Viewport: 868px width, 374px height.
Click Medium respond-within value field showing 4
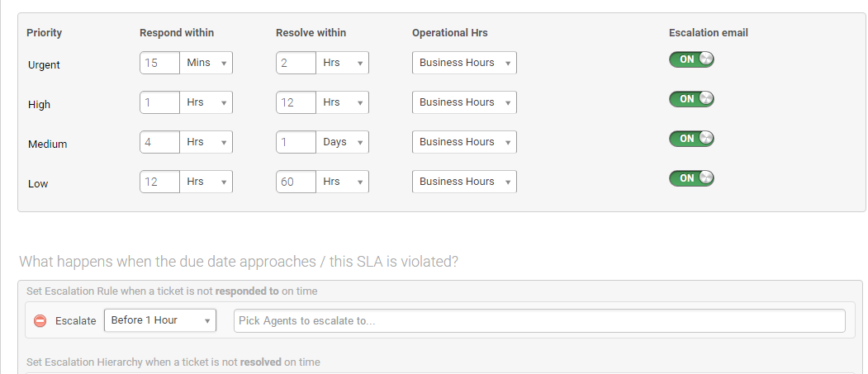point(160,142)
